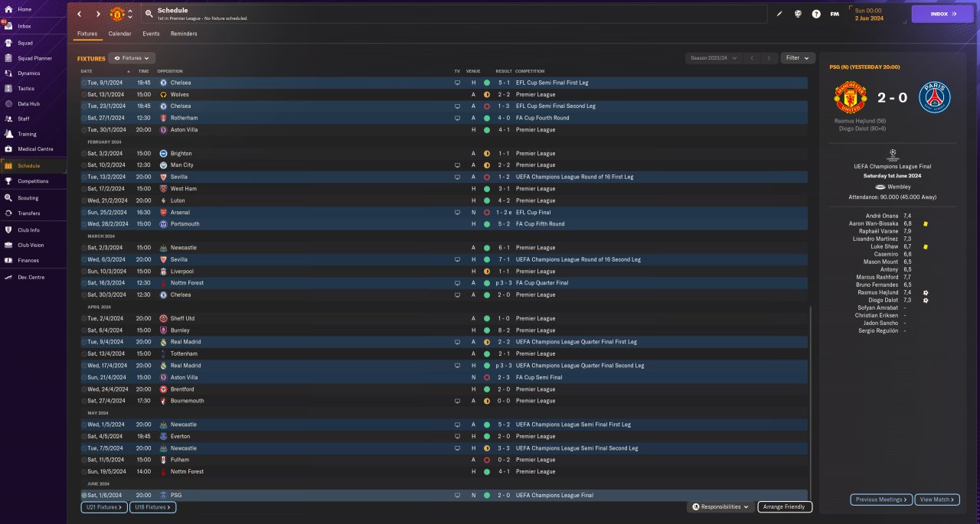Click the up chevron beside the club badge
Screen dimensions: 980x524
[x=130, y=11]
